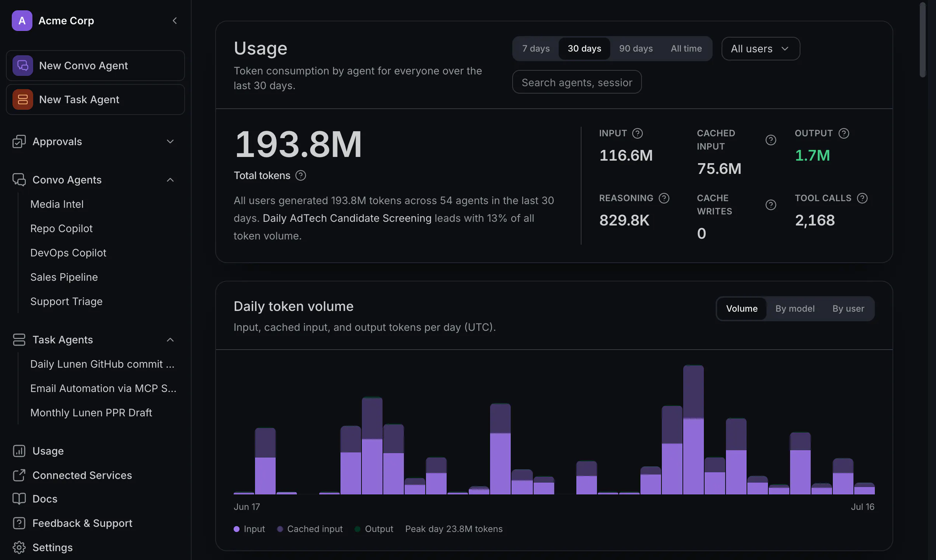The image size is (936, 560).
Task: Click the New Convo Agent chat icon
Action: (x=22, y=66)
